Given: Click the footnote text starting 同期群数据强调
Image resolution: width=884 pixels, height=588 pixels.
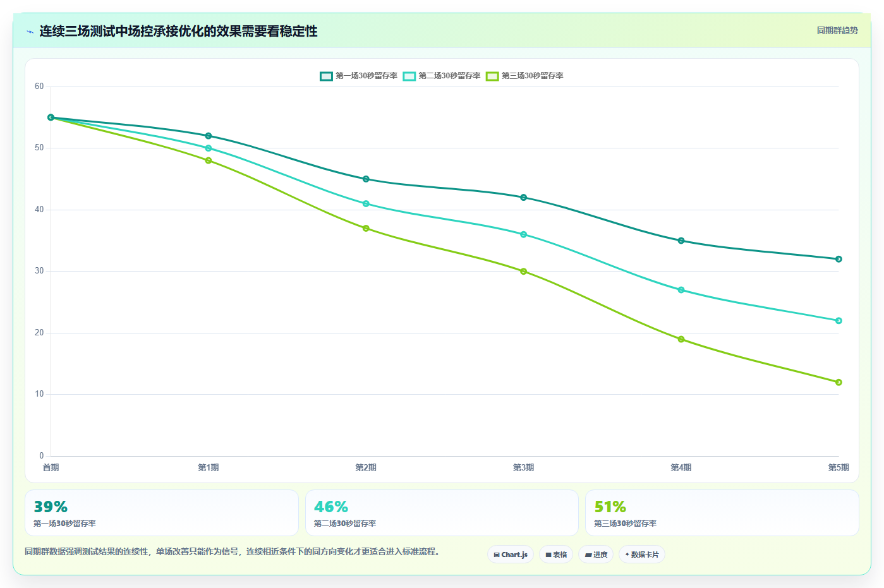Looking at the screenshot, I should pyautogui.click(x=232, y=551).
